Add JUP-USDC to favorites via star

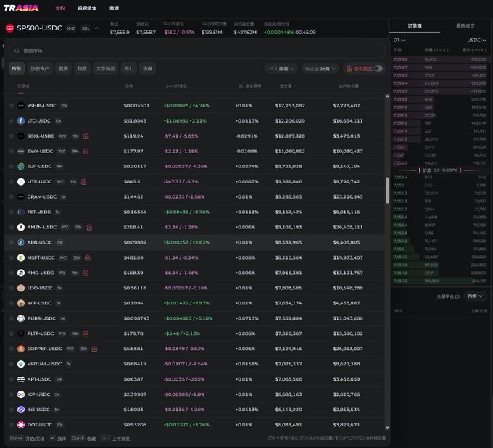coord(12,166)
